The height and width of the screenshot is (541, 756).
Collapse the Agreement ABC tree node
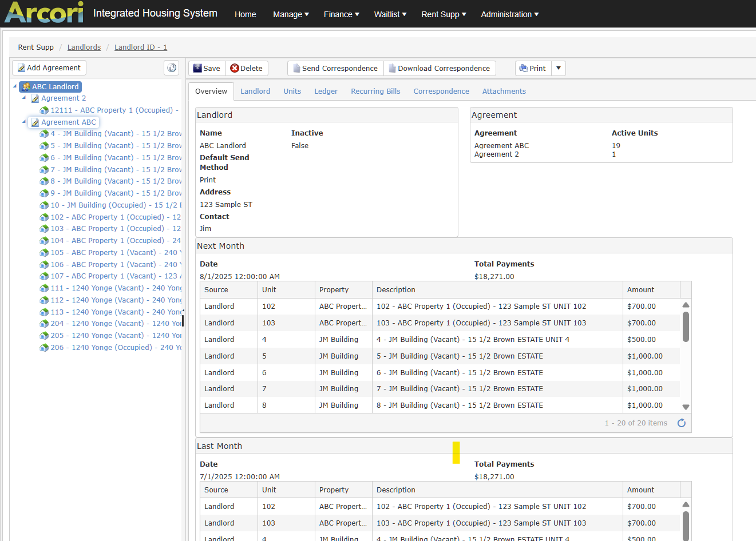pos(24,122)
